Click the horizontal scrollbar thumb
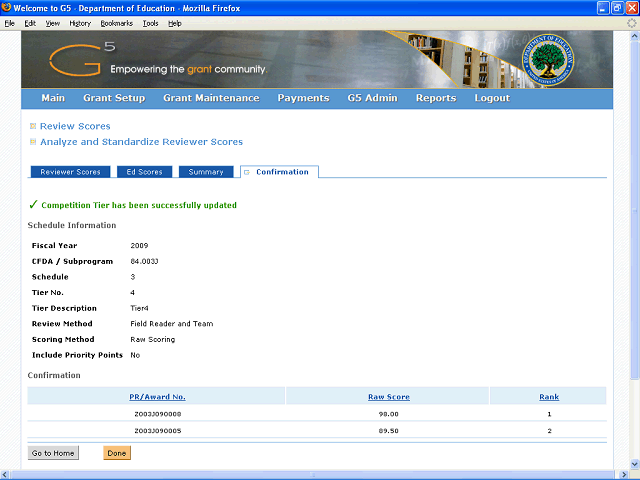640x480 pixels. [313, 475]
